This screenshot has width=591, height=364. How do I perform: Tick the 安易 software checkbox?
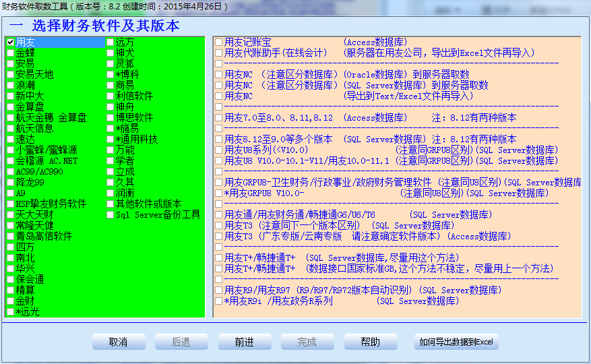11,64
